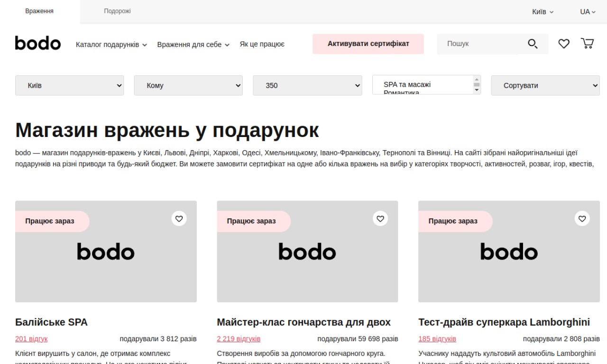The height and width of the screenshot is (364, 607).
Task: Favorite the Майстер-клас гончарства card heart
Action: [380, 218]
